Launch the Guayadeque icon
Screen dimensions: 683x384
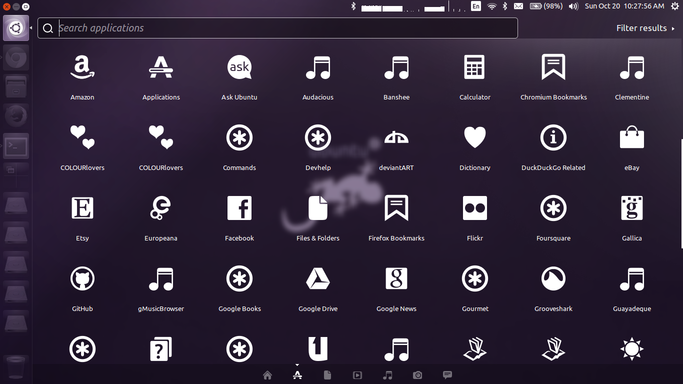coord(632,279)
